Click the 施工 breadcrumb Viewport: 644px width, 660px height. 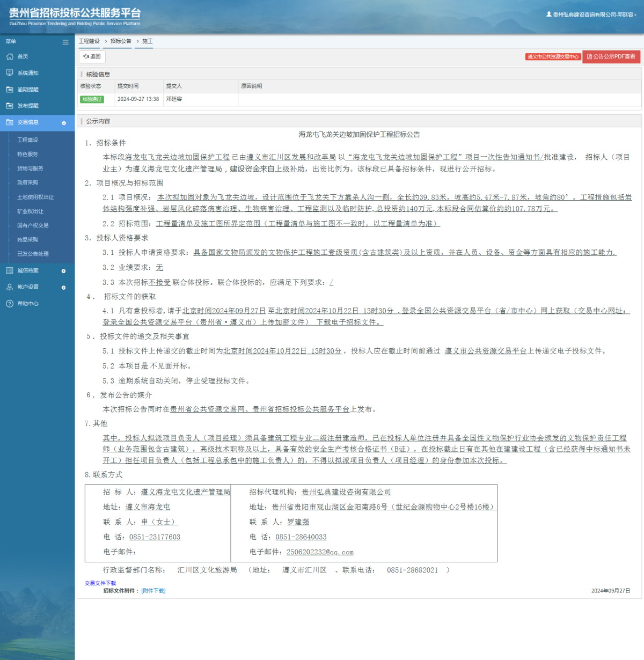147,41
